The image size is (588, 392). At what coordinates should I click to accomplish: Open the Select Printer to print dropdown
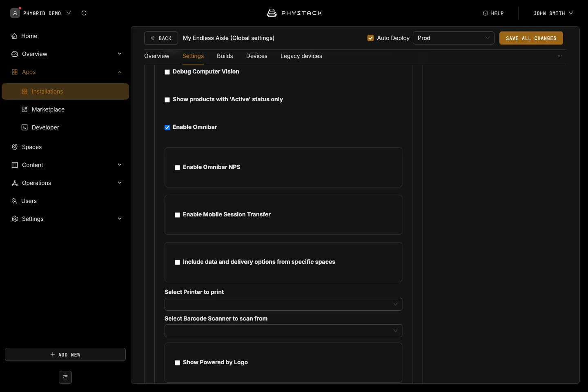[x=283, y=304]
